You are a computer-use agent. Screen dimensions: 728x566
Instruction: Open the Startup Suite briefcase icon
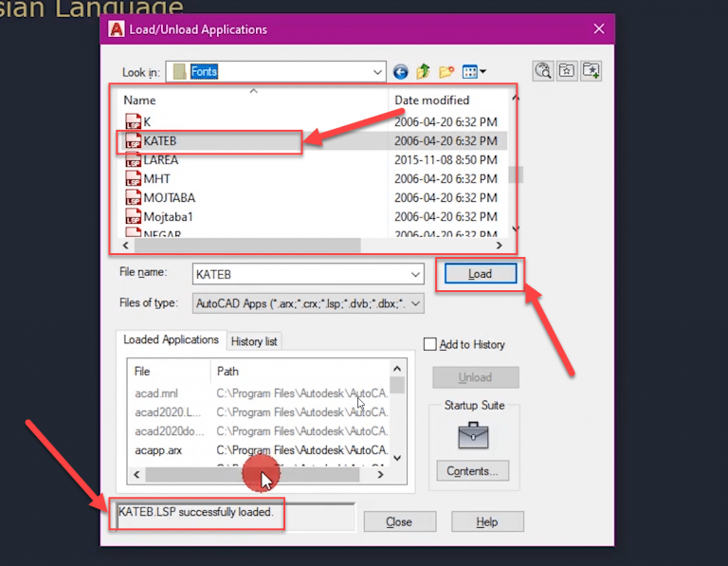pos(473,435)
